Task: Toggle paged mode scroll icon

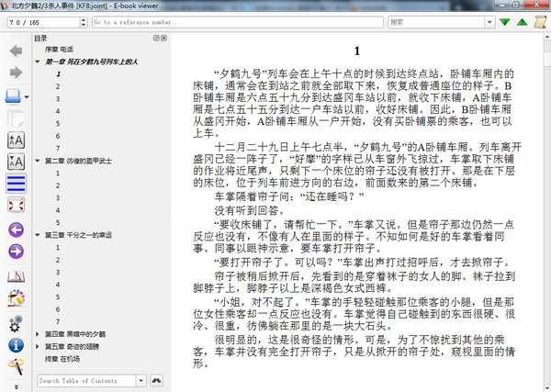Action: coord(541,22)
